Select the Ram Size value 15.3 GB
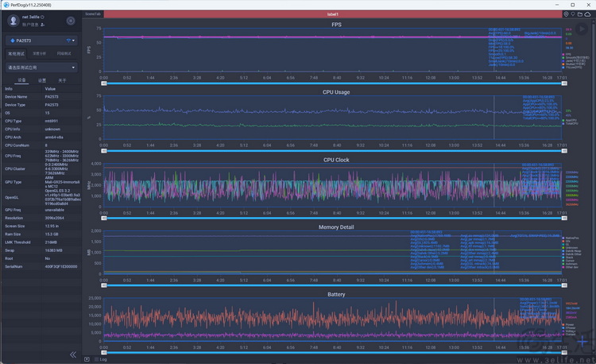596x364 pixels. click(x=52, y=234)
